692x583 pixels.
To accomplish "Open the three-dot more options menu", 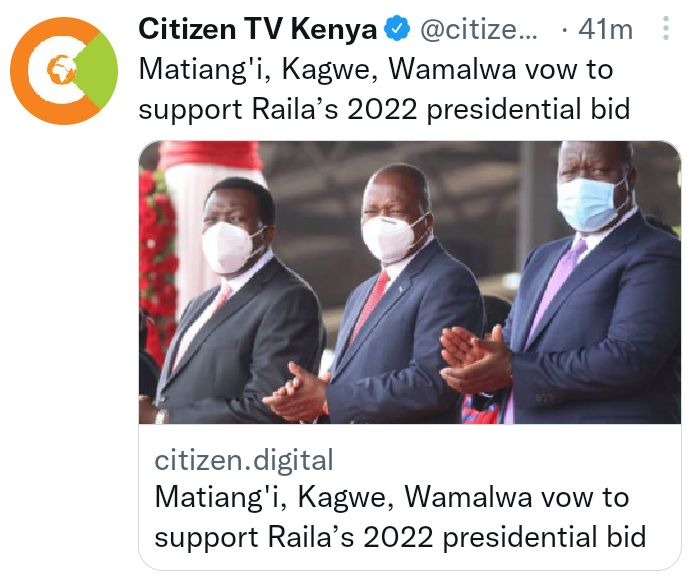I will pos(666,29).
